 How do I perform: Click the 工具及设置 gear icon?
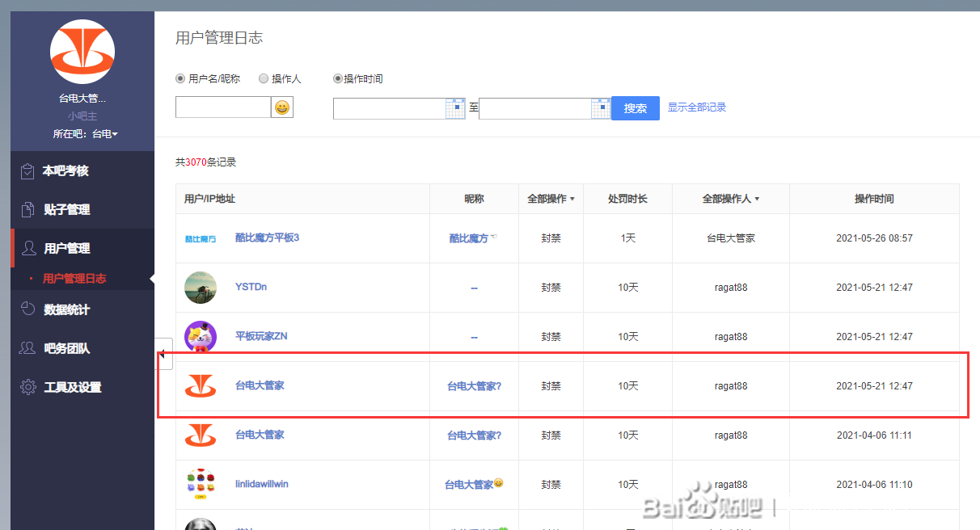pos(28,387)
